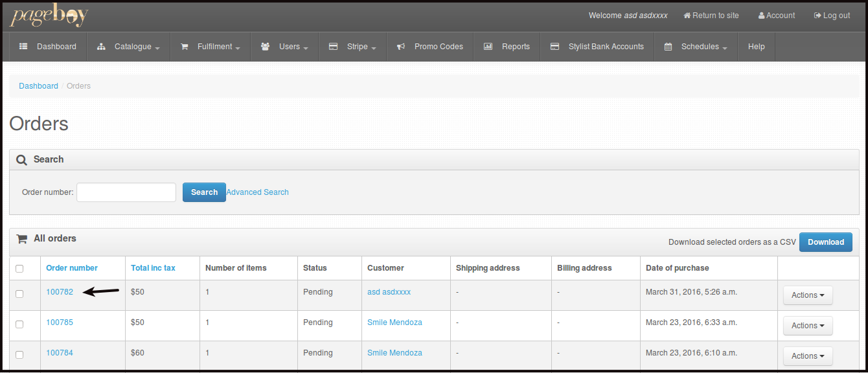The image size is (868, 373).
Task: Click the Stripe credit card icon
Action: (333, 47)
